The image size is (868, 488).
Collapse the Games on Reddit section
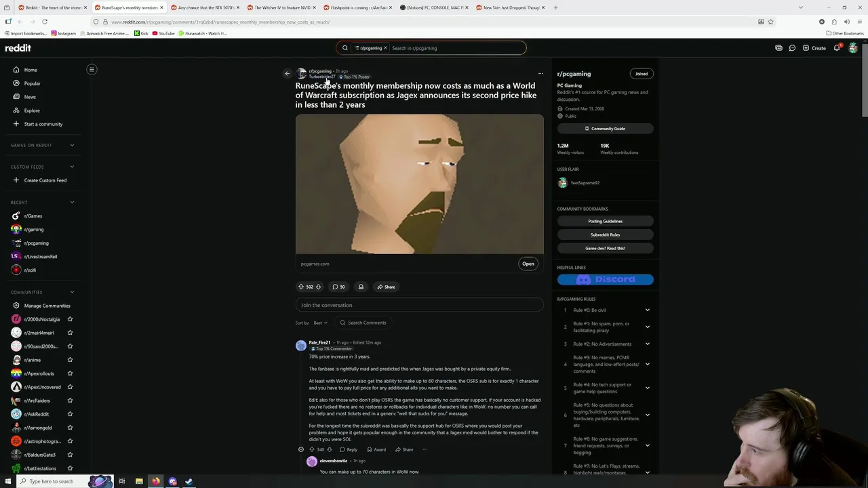tap(72, 145)
